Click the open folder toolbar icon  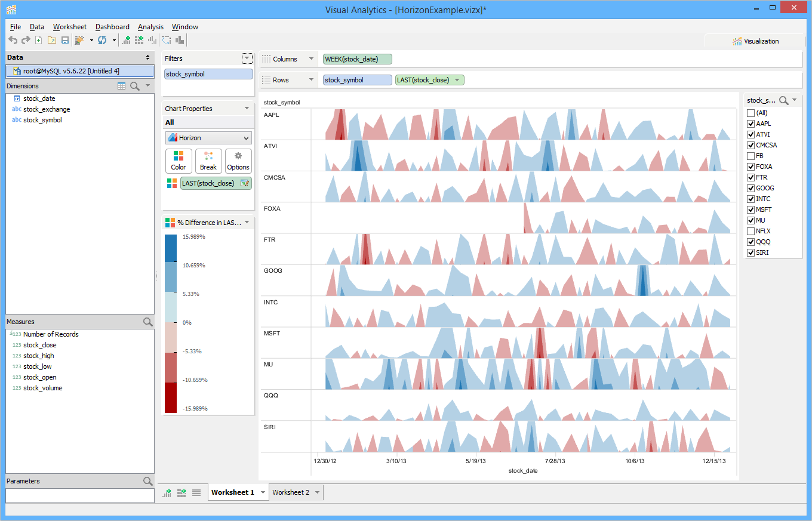(x=52, y=40)
